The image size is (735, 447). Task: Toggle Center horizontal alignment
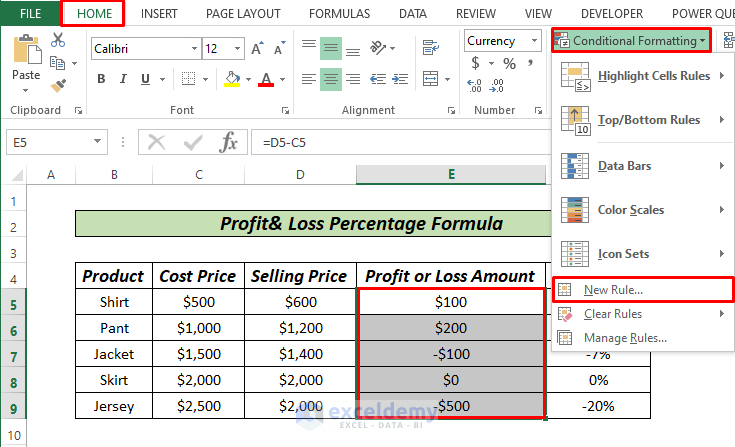pyautogui.click(x=330, y=79)
